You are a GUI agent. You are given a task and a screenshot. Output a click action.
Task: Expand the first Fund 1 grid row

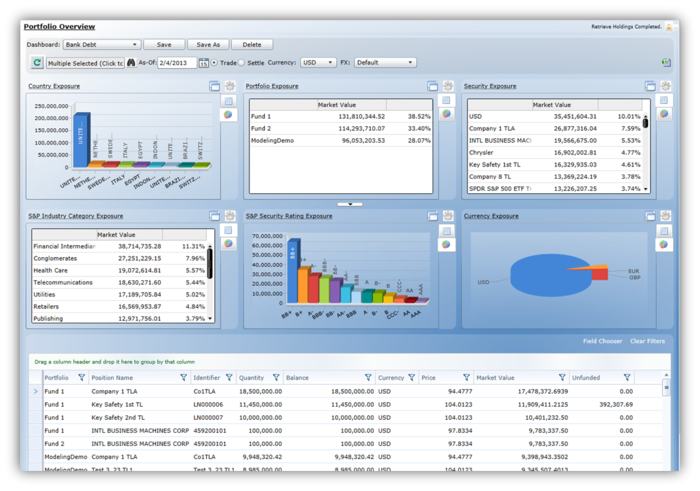point(36,392)
